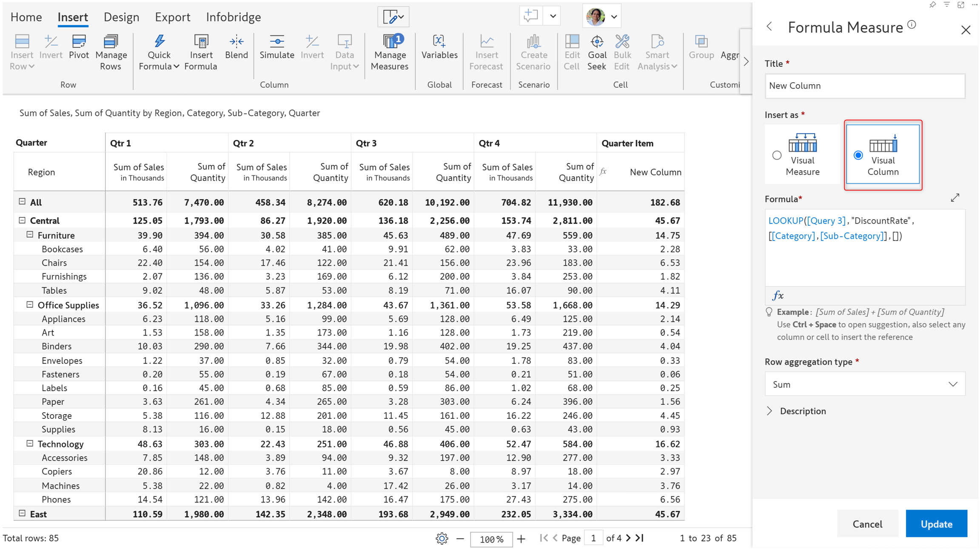The image size is (980, 550).
Task: Click the Title input field
Action: [x=865, y=86]
